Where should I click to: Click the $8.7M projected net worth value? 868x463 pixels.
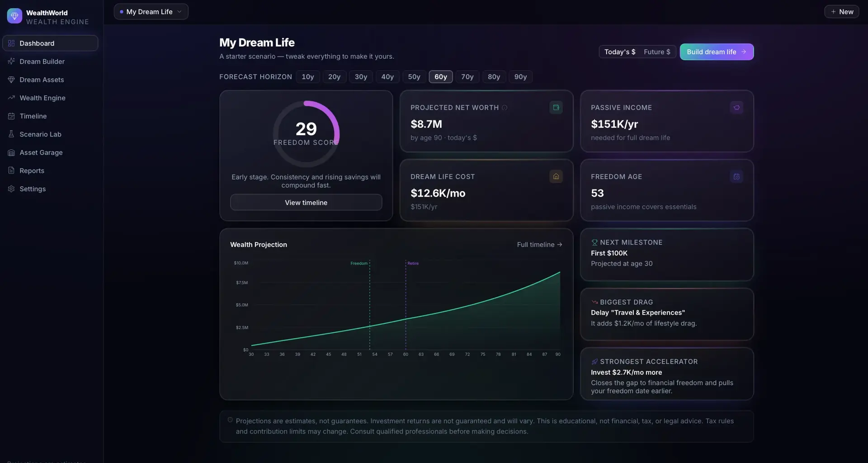coord(426,124)
